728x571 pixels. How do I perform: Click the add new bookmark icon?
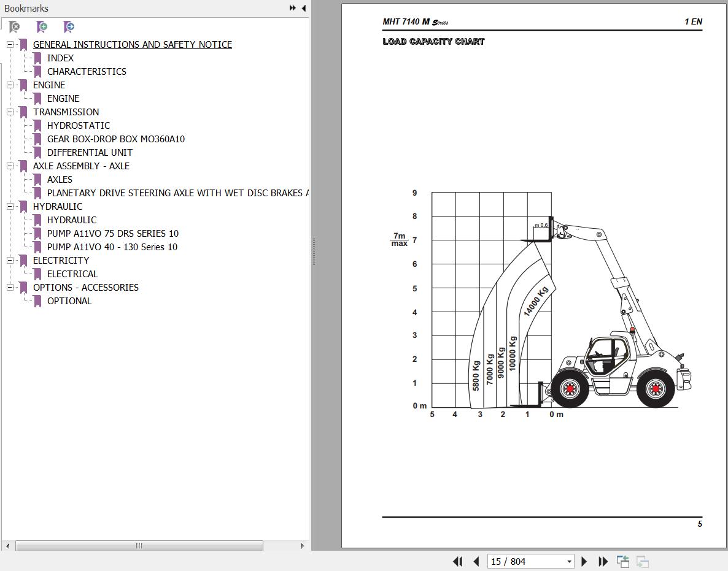(42, 27)
